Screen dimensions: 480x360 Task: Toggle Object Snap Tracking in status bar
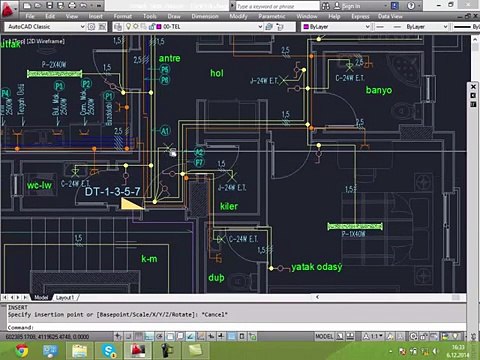pos(190,336)
